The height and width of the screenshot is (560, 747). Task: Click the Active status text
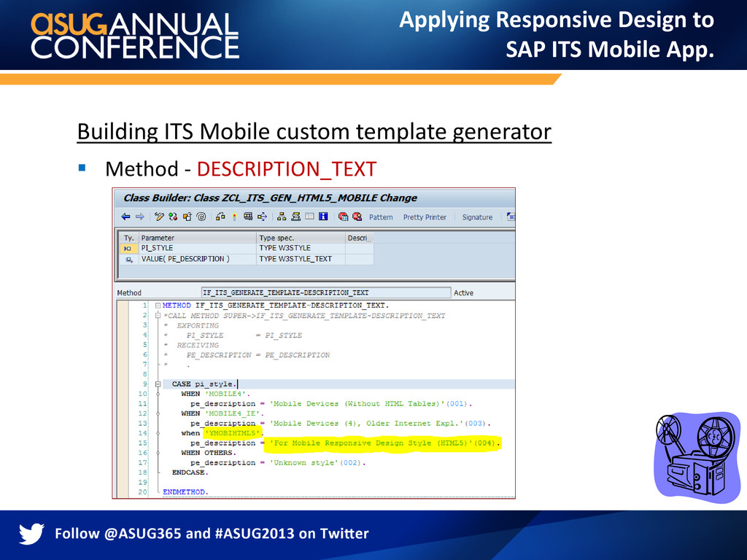[463, 293]
